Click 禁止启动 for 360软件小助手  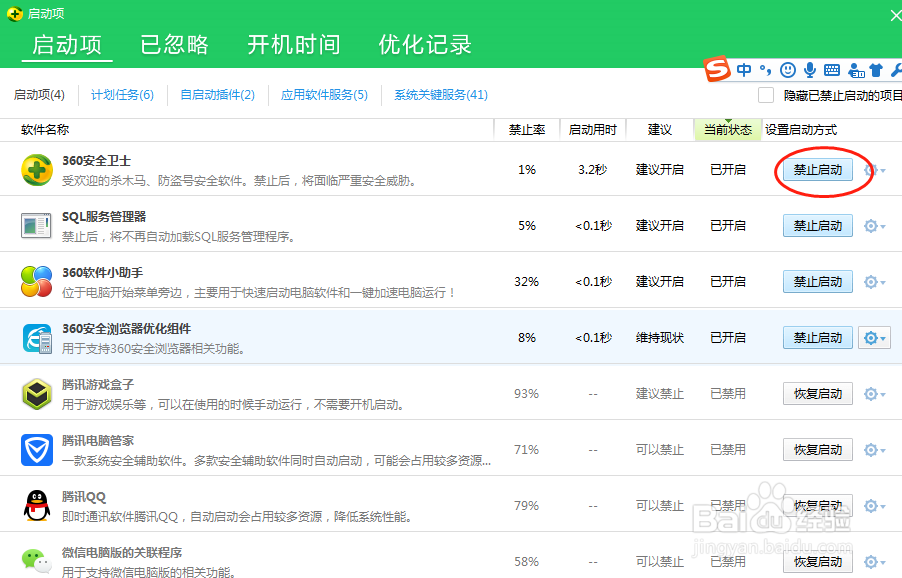coord(817,282)
